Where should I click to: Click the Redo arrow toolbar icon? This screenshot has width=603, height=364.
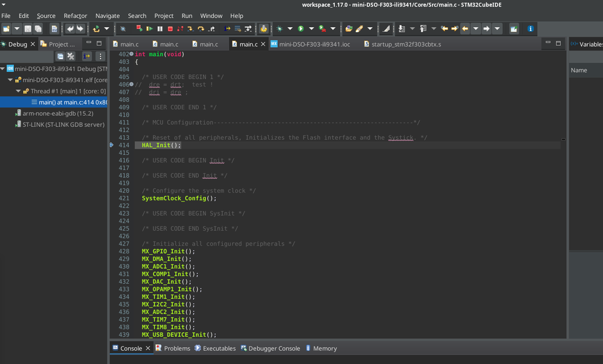[80, 29]
